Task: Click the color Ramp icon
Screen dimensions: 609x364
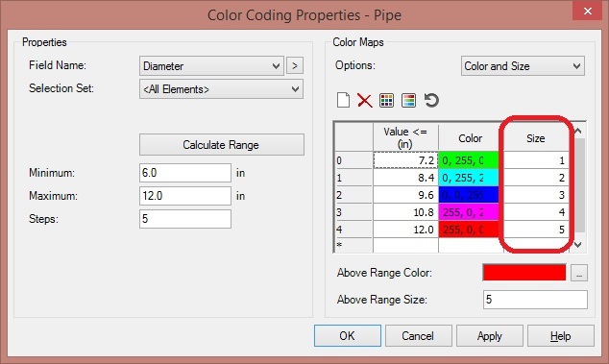Action: click(408, 100)
